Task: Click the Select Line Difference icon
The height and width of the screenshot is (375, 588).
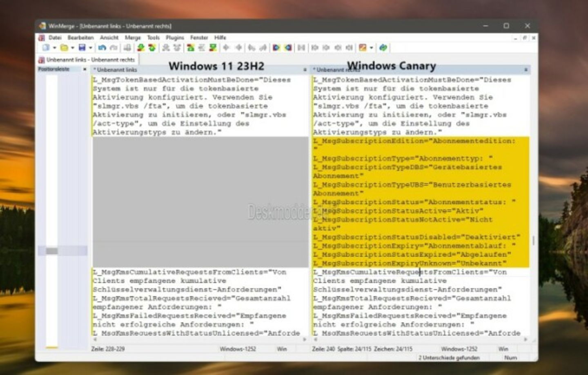Action: coord(127,48)
